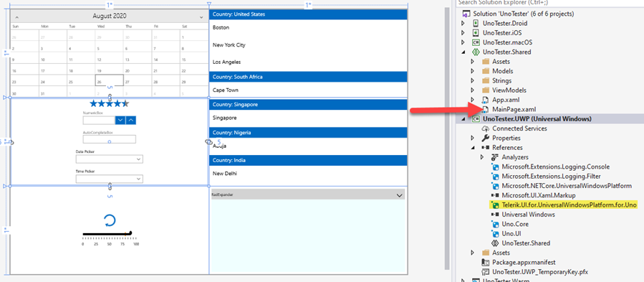Screen dimensions: 644x282
Task: Click the star rating control
Action: tap(110, 104)
